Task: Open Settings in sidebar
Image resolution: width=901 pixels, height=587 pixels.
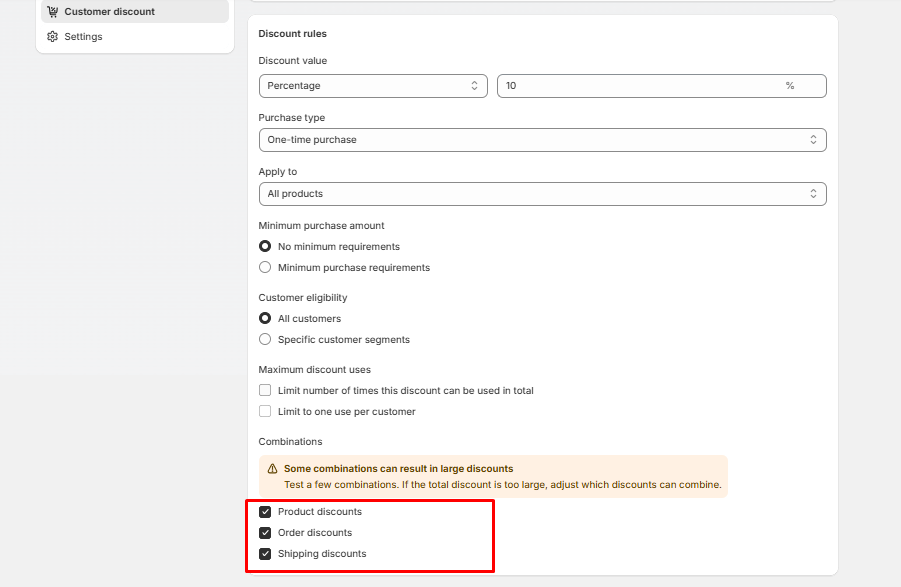Action: tap(83, 37)
